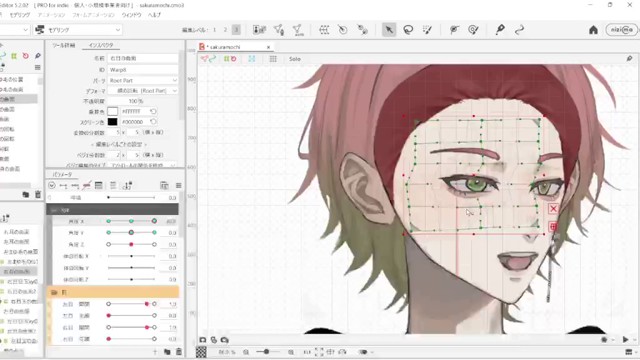Switch to the ツール詳細 tab

pos(64,45)
